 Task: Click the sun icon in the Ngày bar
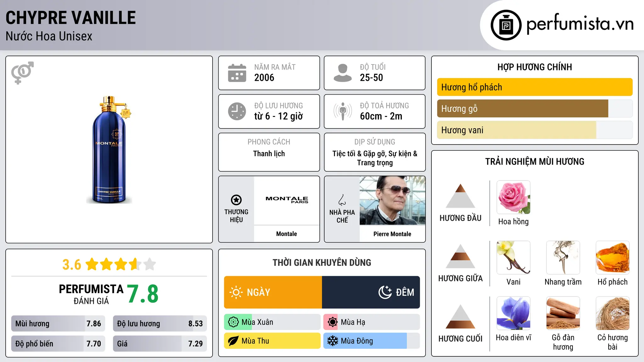pos(236,292)
